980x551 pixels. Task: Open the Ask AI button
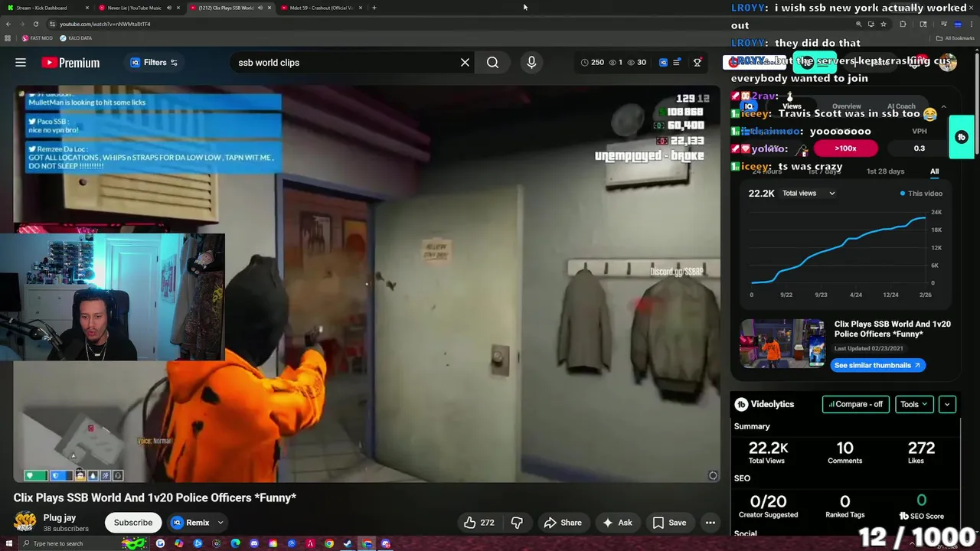pyautogui.click(x=618, y=523)
